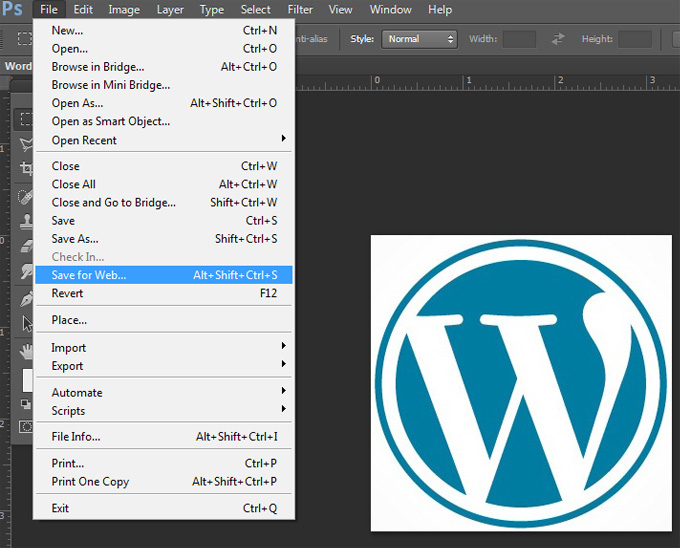Toggle Quick Mask mode icon
This screenshot has width=680, height=548.
[x=26, y=427]
